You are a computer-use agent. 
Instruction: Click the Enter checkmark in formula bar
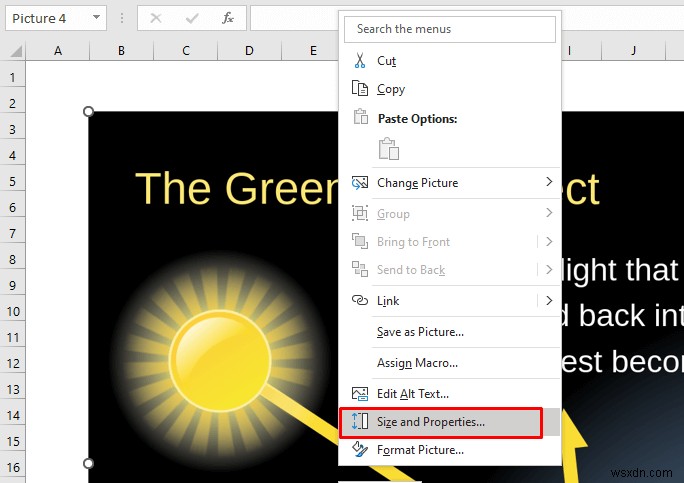point(192,18)
